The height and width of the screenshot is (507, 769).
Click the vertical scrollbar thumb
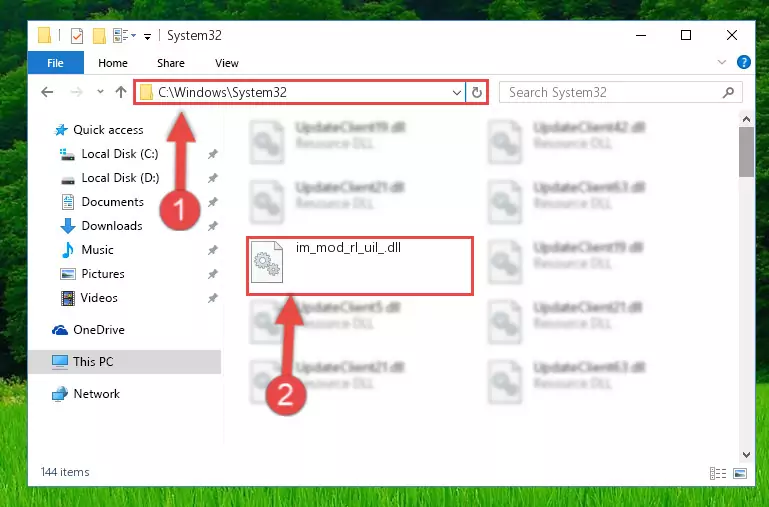746,152
